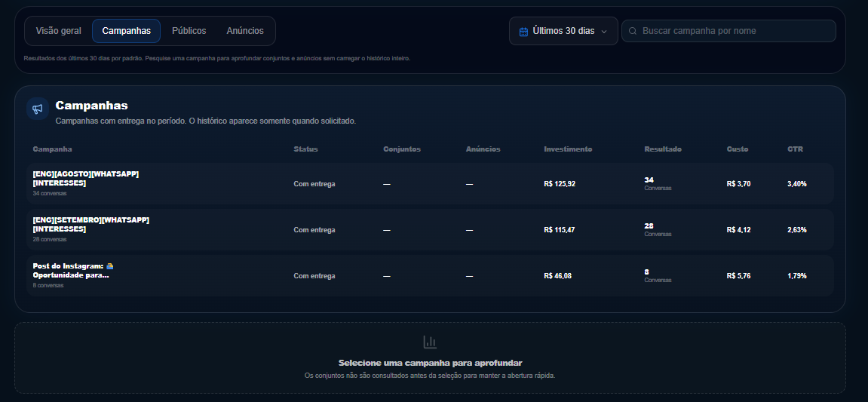Go to the Anúncios tab
Viewport: 868px width, 402px height.
pos(244,31)
